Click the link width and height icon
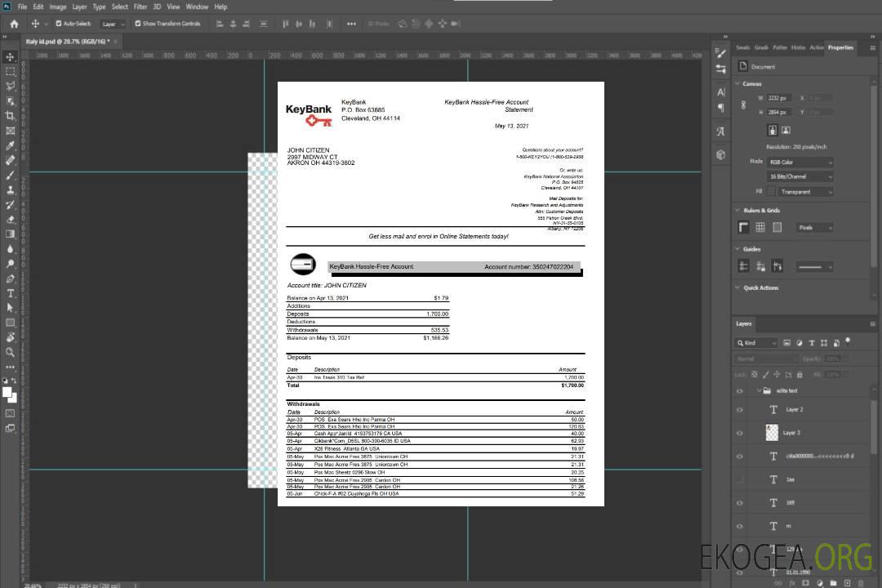 point(744,105)
